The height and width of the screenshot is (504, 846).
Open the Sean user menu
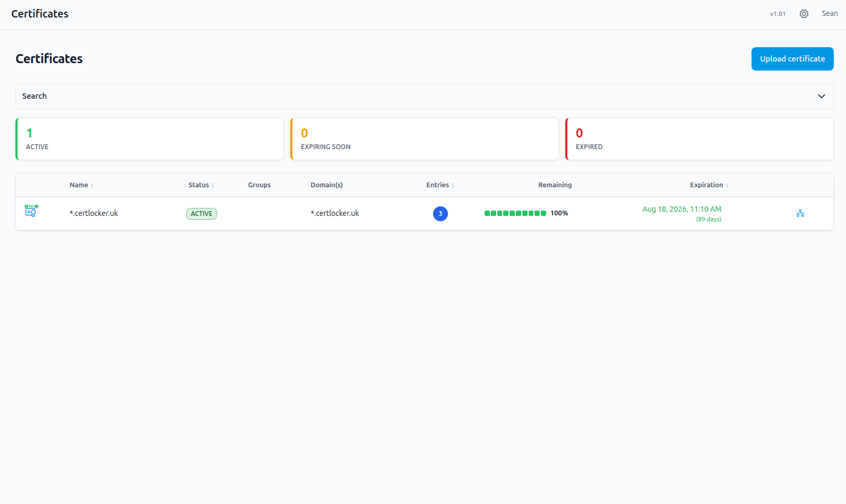(830, 14)
